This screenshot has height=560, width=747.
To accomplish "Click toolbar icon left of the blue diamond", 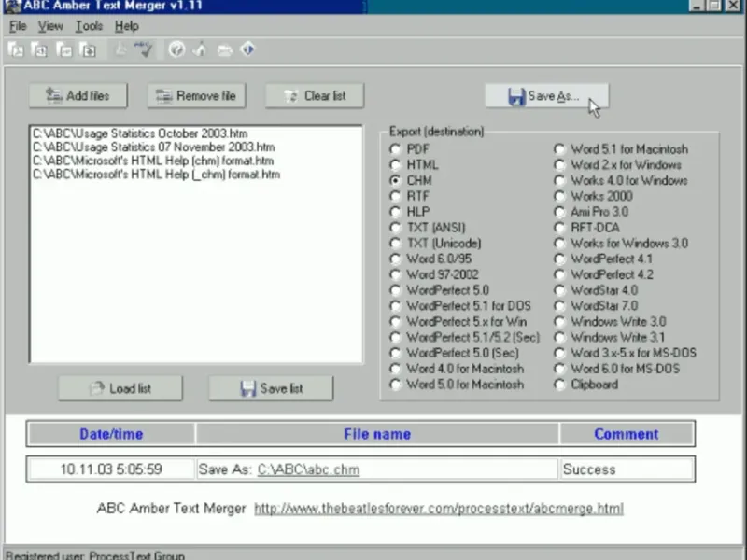I will pos(224,49).
